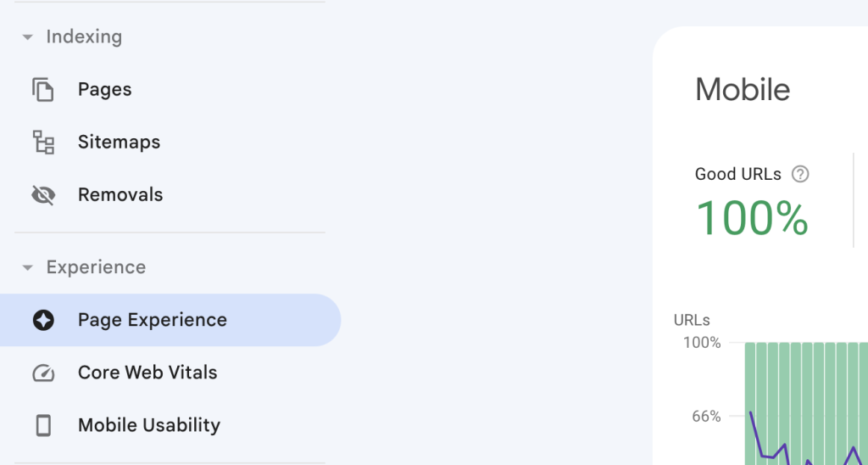Click the Mobile card heading
The image size is (868, 465).
tap(743, 90)
